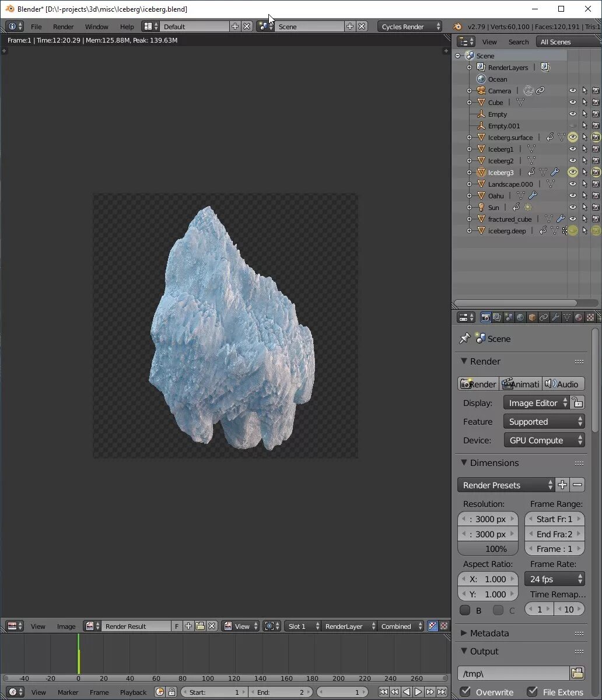Click the All Scenes filter button in outliner
The image size is (602, 700).
pyautogui.click(x=556, y=41)
